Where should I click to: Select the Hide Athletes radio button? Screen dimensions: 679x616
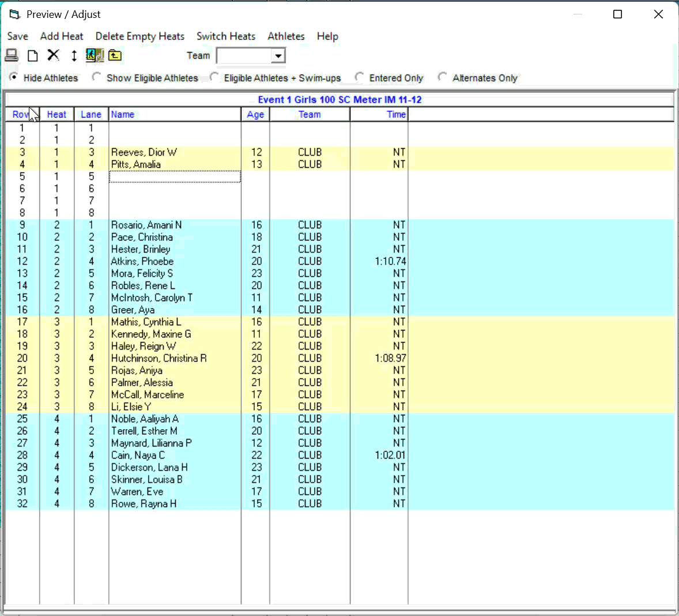[13, 77]
